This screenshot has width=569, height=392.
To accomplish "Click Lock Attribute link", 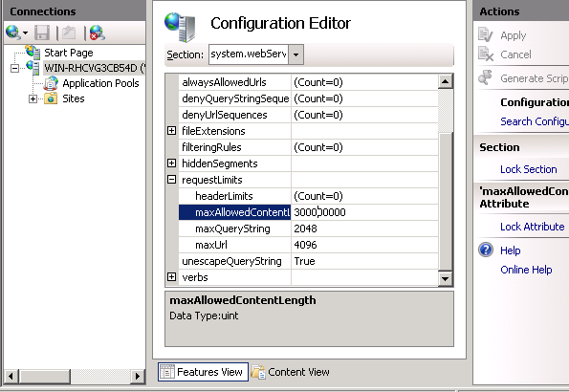I will pyautogui.click(x=533, y=227).
